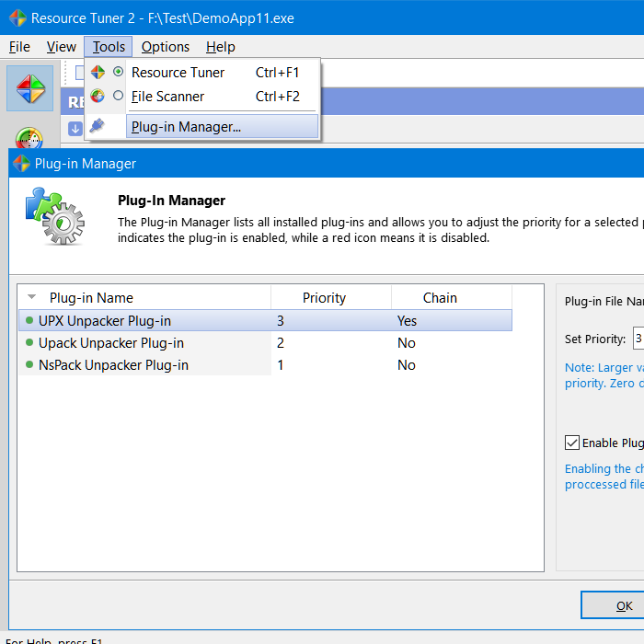Open the Help menu
644x644 pixels.
221,47
